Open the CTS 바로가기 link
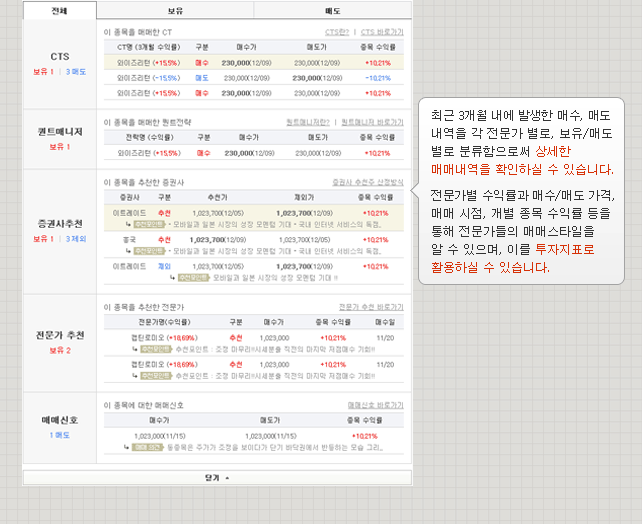This screenshot has width=642, height=524. coord(382,32)
